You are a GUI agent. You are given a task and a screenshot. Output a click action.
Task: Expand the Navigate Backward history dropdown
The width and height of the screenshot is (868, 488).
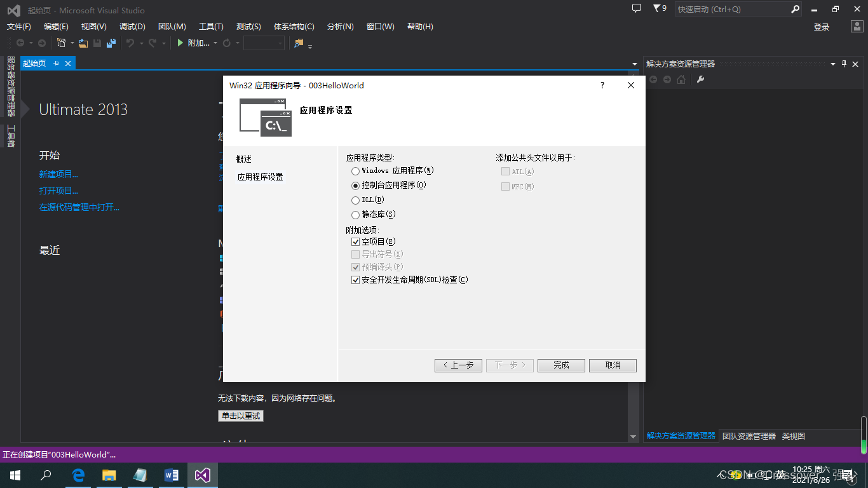click(x=31, y=43)
